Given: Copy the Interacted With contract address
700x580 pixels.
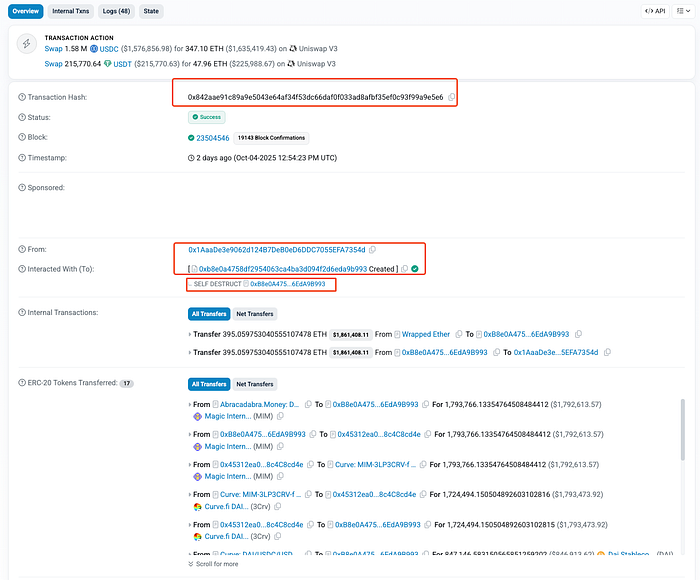Looking at the screenshot, I should coord(403,269).
